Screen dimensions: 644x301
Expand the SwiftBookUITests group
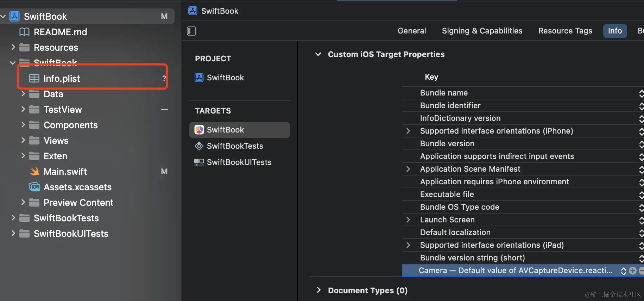(x=13, y=233)
